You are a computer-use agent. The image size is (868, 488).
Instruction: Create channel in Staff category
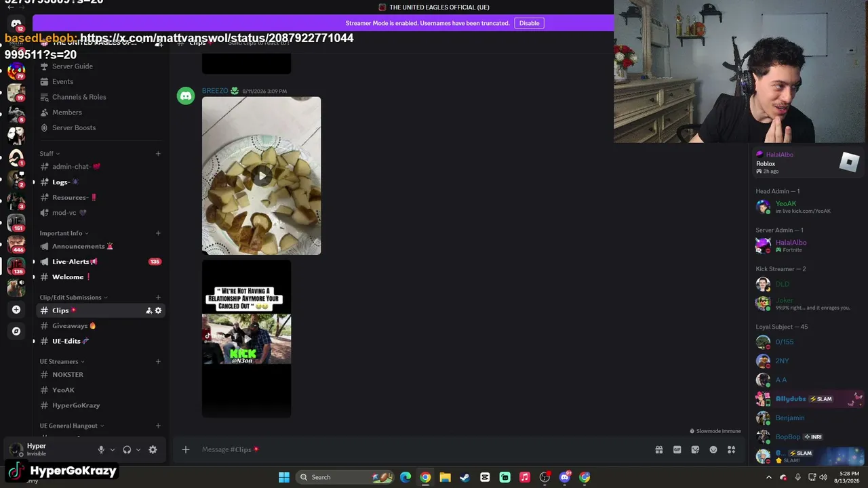158,154
